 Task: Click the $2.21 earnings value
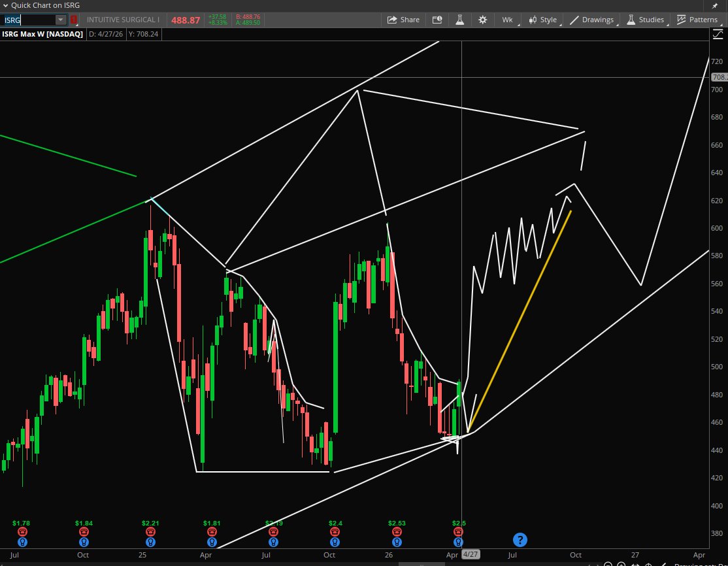click(150, 523)
